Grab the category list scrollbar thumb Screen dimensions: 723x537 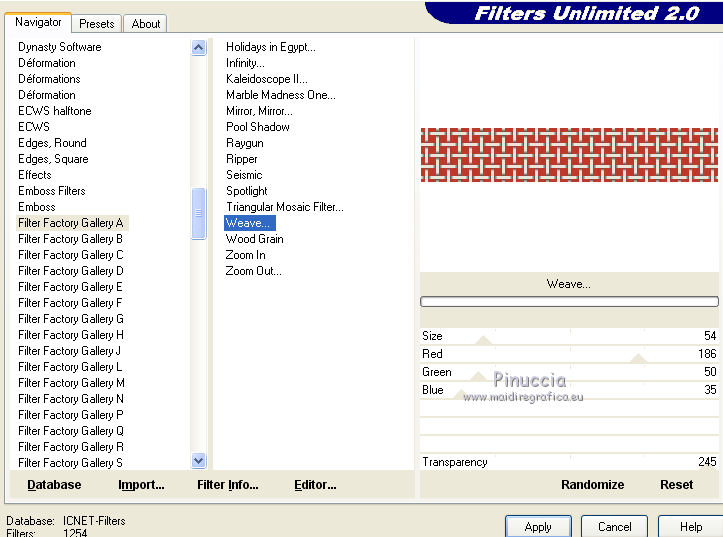click(199, 213)
